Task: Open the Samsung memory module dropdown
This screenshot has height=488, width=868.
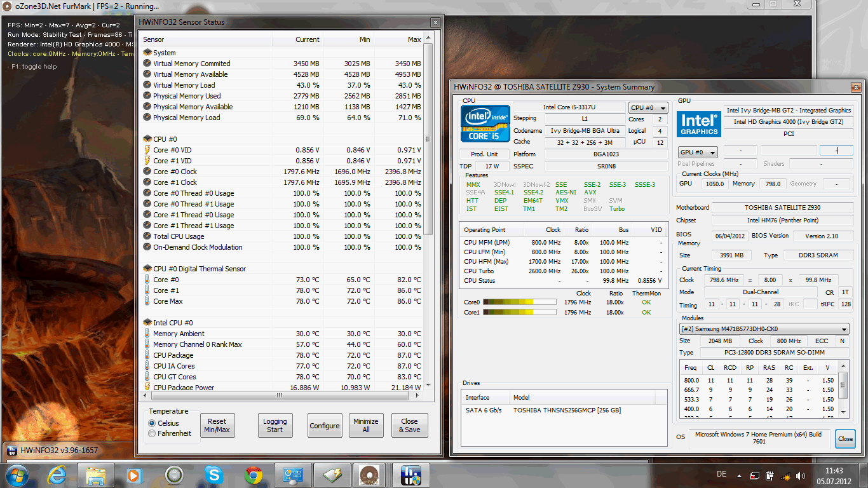Action: click(764, 329)
